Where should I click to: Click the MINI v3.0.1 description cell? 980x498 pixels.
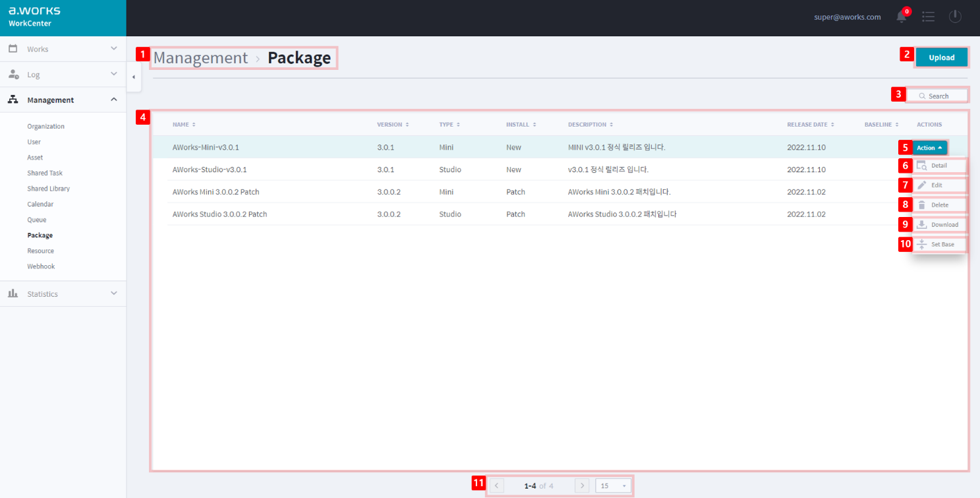[x=616, y=147]
